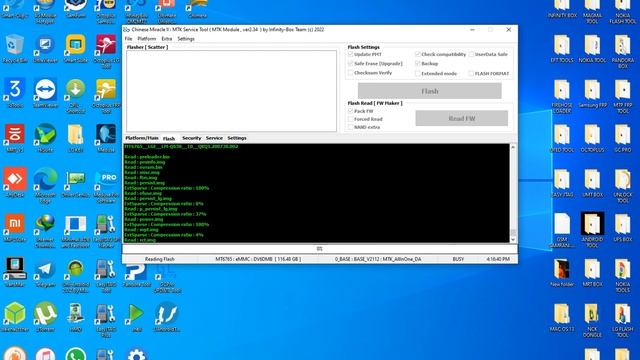Click inside the Flasher [ Scatter ] list box
This screenshot has height=360, width=640.
[231, 91]
